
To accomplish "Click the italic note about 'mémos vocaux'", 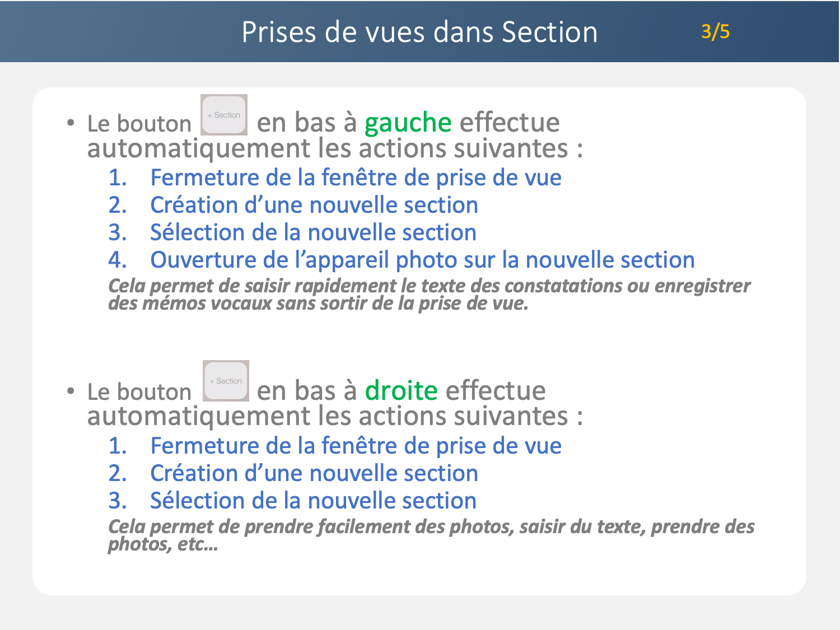I will [429, 295].
